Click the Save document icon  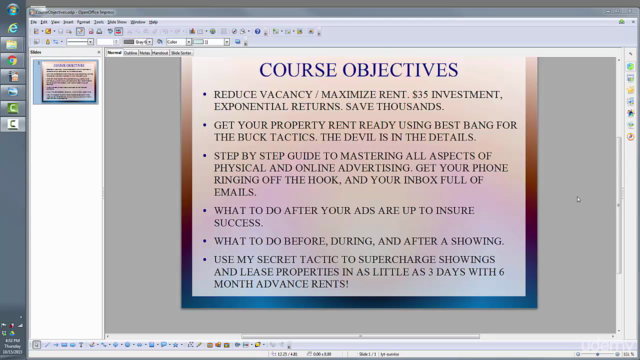point(60,31)
